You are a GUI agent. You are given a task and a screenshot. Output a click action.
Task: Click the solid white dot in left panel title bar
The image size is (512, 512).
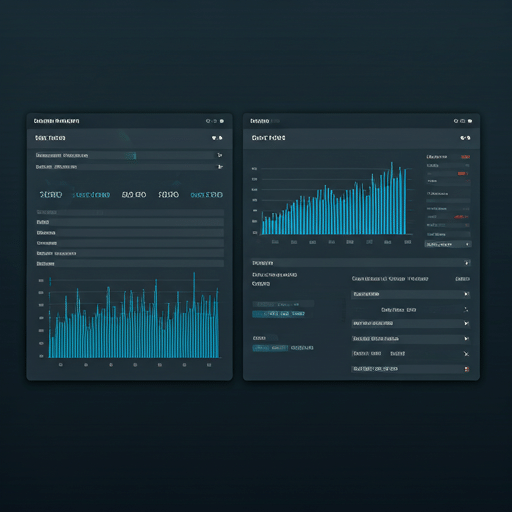click(x=222, y=121)
